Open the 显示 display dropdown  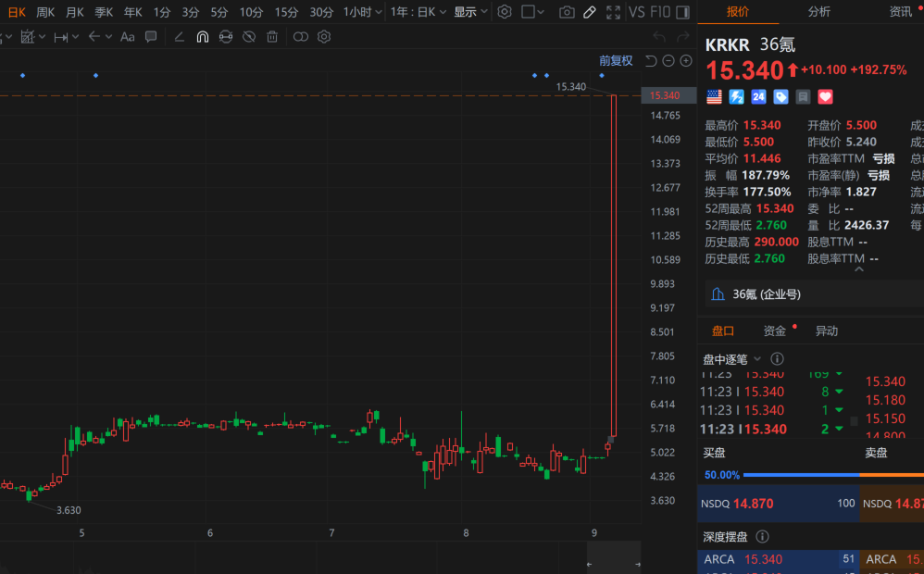coord(470,12)
